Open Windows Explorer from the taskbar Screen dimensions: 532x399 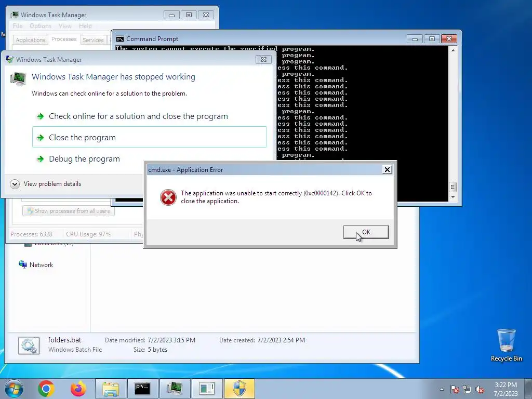[111, 389]
